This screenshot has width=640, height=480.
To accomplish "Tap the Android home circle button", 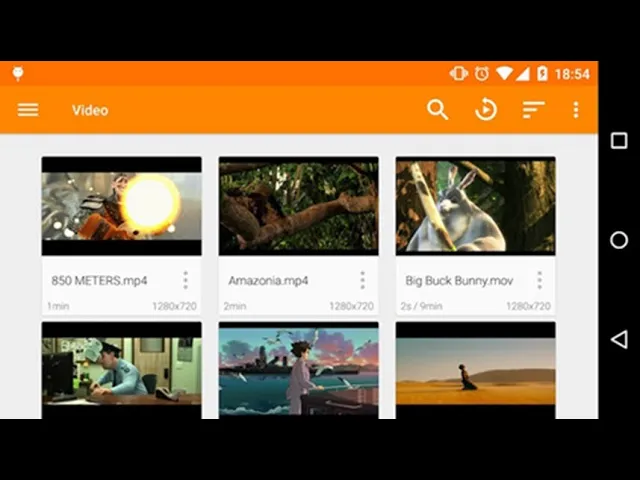I will [619, 240].
